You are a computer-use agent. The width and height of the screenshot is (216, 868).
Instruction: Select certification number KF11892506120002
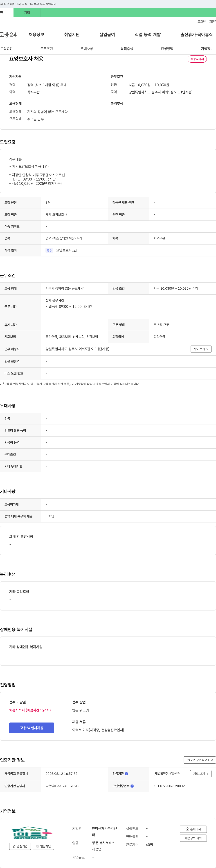click(x=169, y=786)
